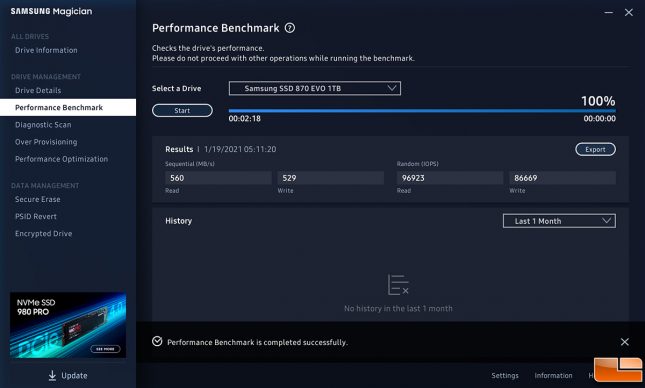The height and width of the screenshot is (388, 645).
Task: Dismiss the benchmark completed notification
Action: point(624,342)
